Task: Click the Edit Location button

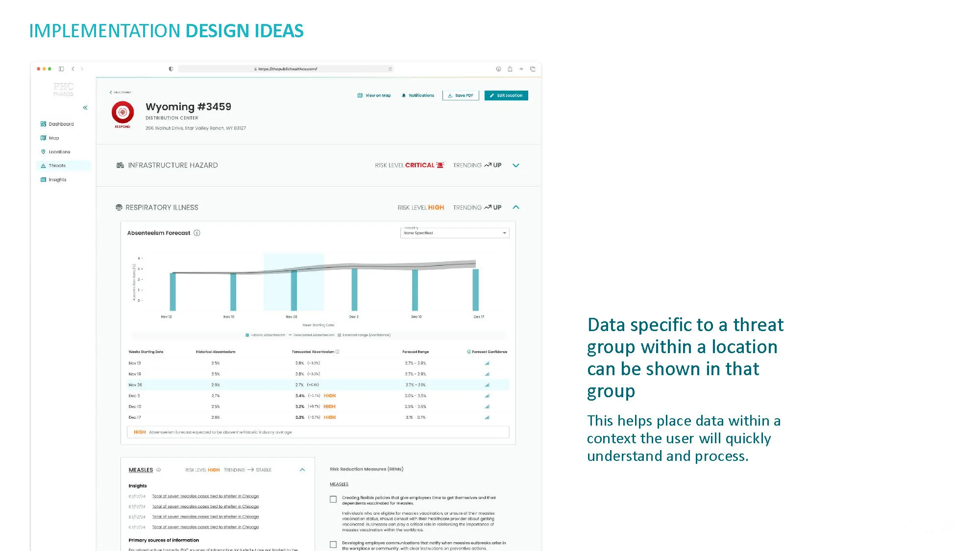Action: pyautogui.click(x=506, y=96)
